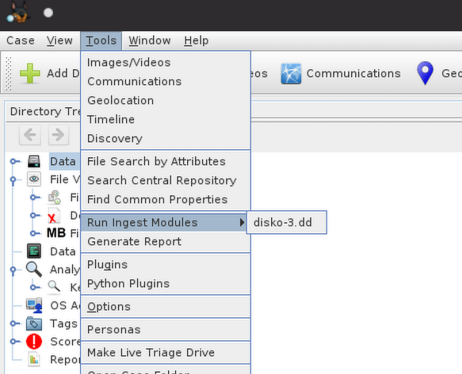Open the Communications toolbar icon
Screen dimensions: 462x374
tap(291, 73)
